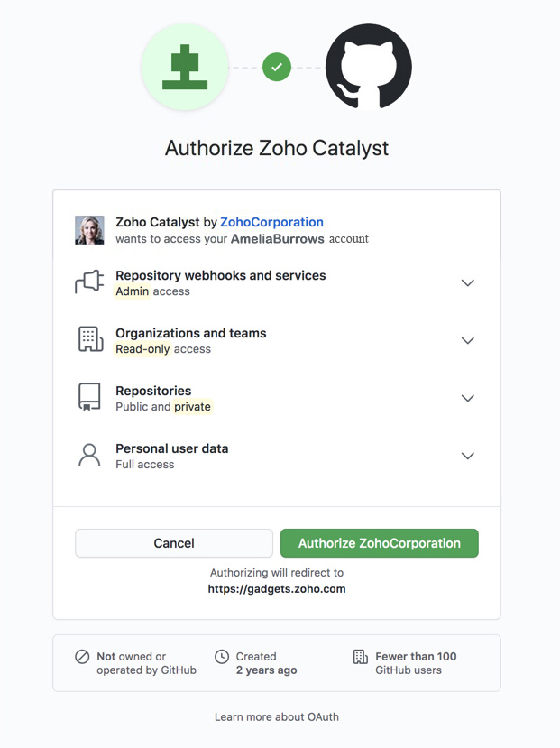Image resolution: width=560 pixels, height=748 pixels.
Task: Click the Organizations and teams building icon
Action: pyautogui.click(x=88, y=340)
